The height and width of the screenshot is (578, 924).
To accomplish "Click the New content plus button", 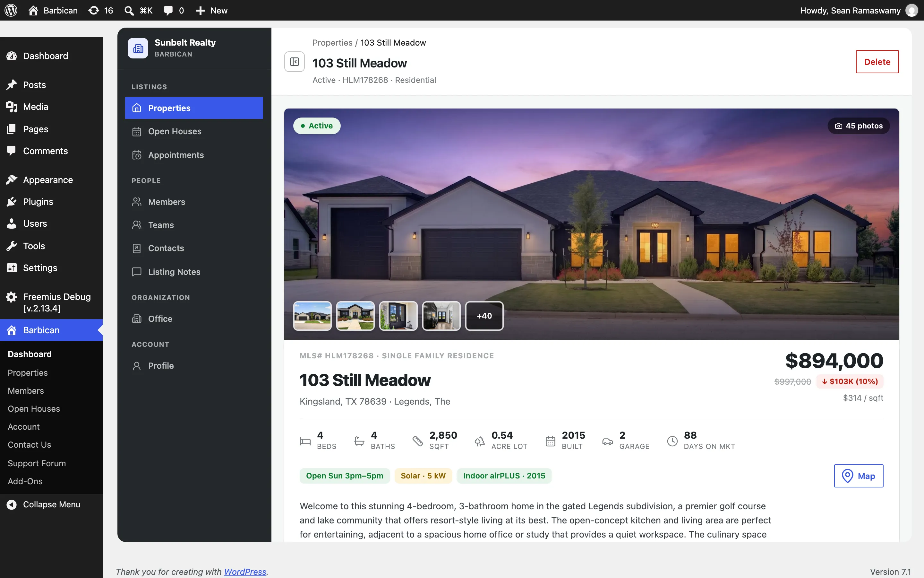I will (x=211, y=10).
